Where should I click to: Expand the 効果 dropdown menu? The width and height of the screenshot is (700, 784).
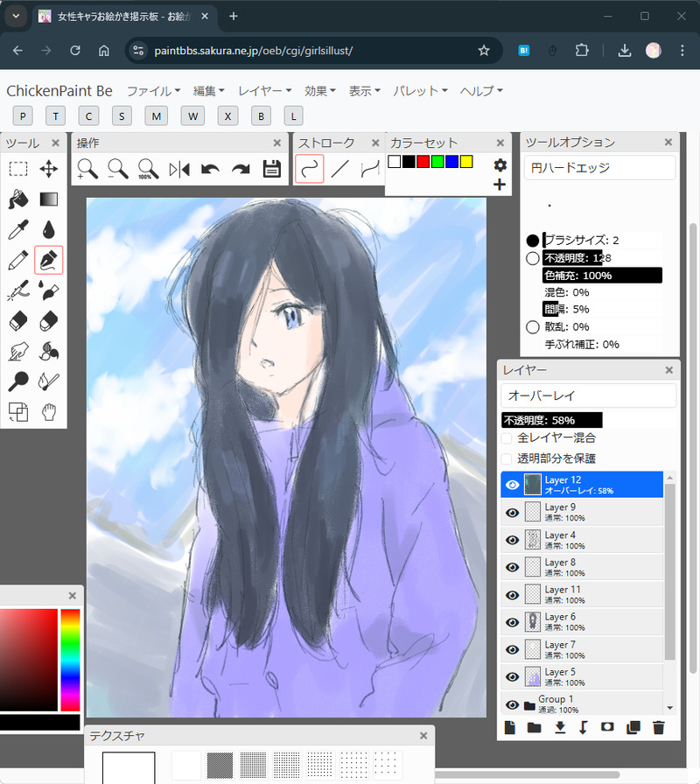pos(319,91)
